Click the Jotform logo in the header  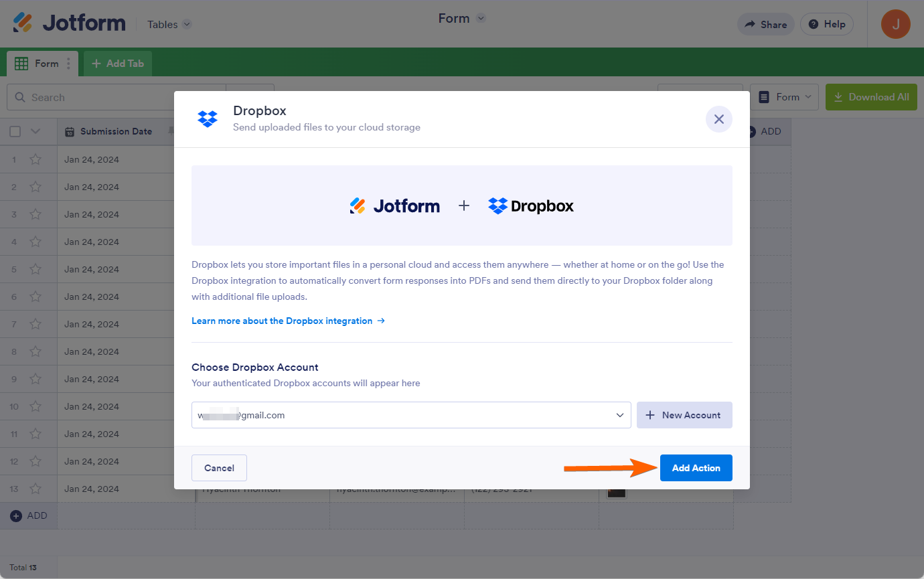click(x=69, y=23)
